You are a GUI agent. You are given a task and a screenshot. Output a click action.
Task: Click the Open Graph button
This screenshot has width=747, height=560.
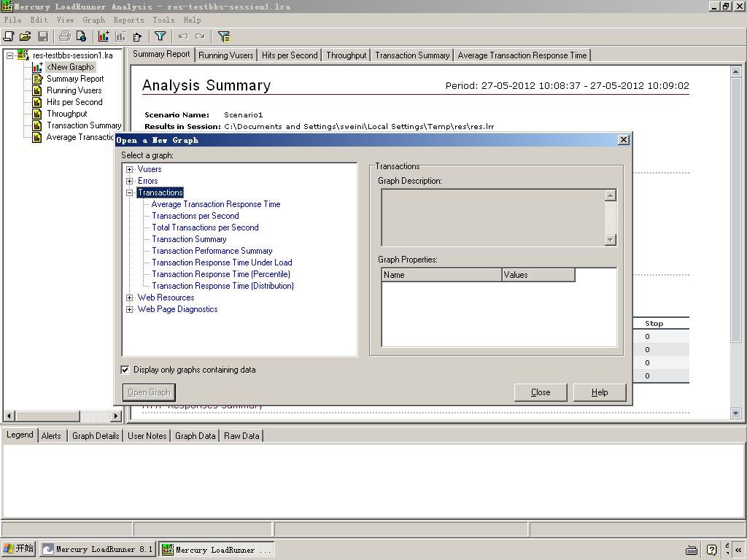click(149, 392)
